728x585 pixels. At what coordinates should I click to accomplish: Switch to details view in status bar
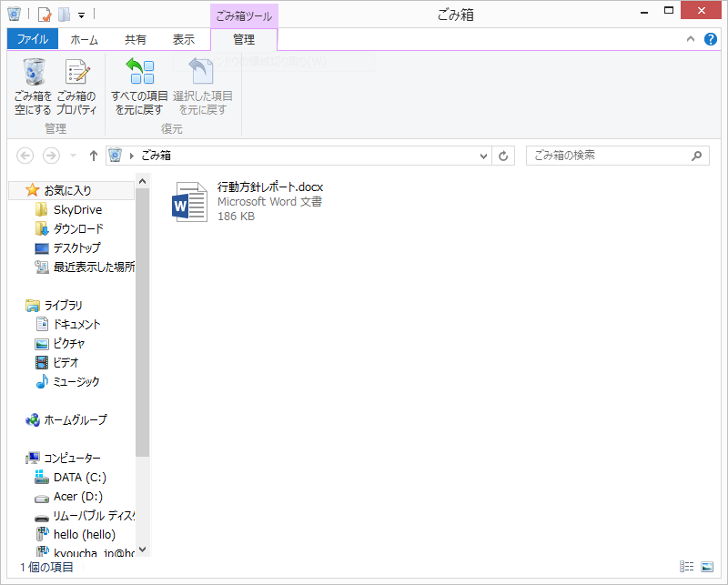pos(688,567)
